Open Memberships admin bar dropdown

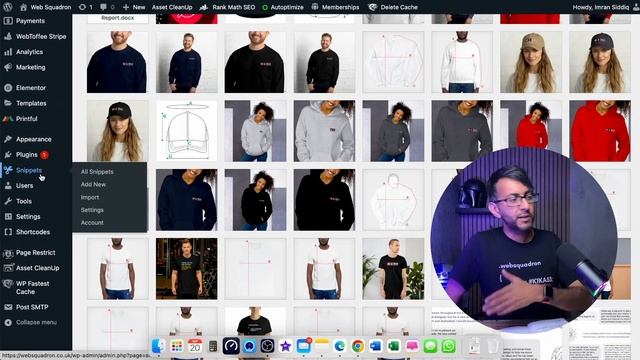tap(336, 7)
